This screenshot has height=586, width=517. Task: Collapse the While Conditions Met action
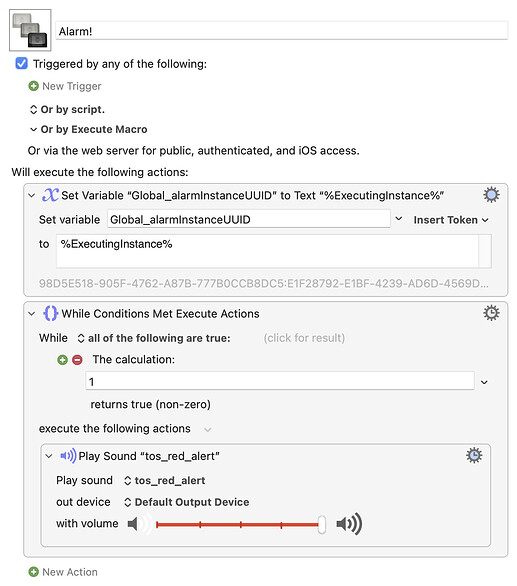point(32,314)
